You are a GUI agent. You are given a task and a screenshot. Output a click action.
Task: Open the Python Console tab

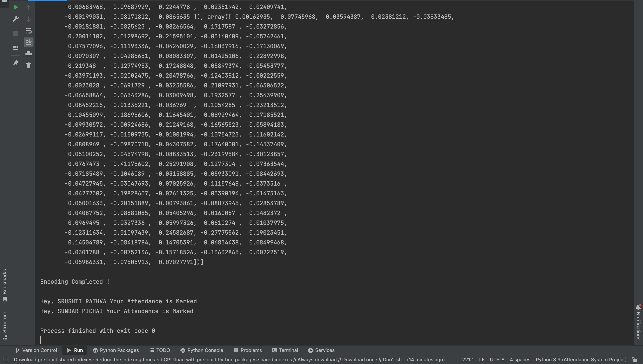point(201,350)
